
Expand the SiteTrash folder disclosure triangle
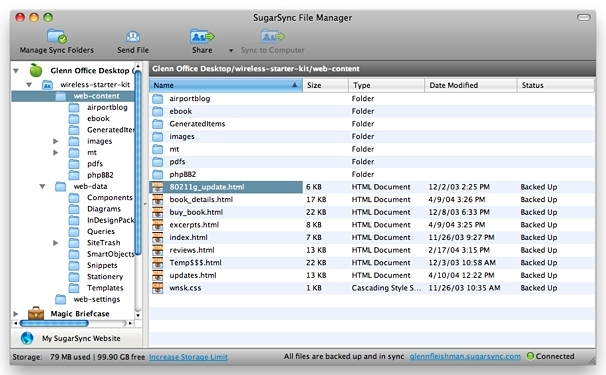(x=56, y=243)
